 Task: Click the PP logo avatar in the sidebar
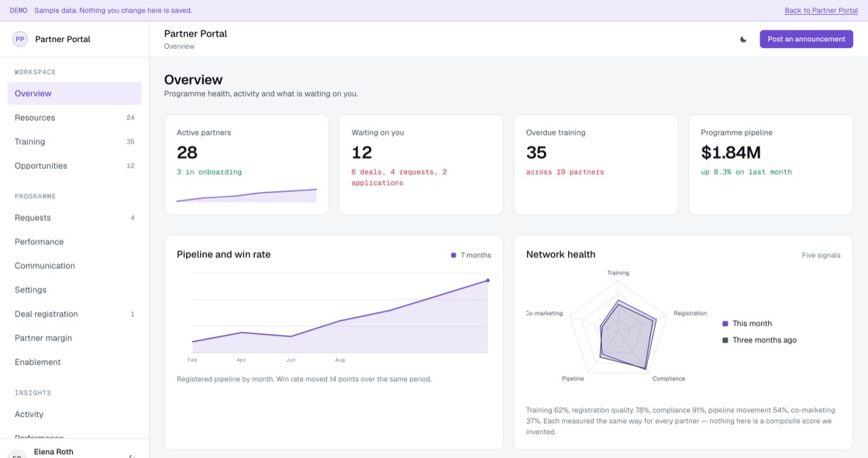pyautogui.click(x=20, y=40)
